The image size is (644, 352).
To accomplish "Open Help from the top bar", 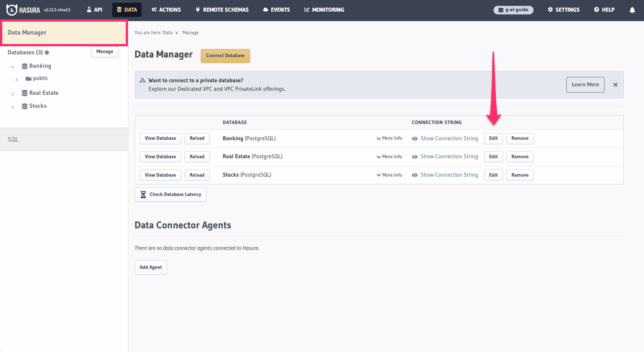I will (x=604, y=9).
